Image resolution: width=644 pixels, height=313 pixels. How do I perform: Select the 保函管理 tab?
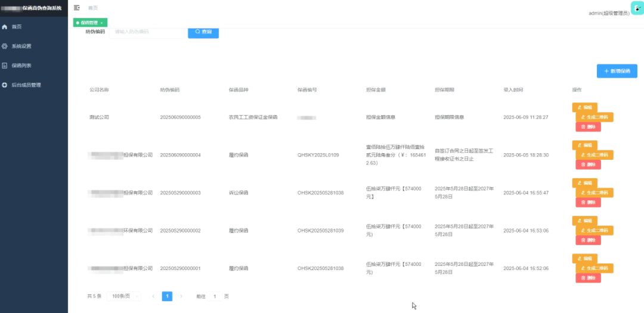88,23
